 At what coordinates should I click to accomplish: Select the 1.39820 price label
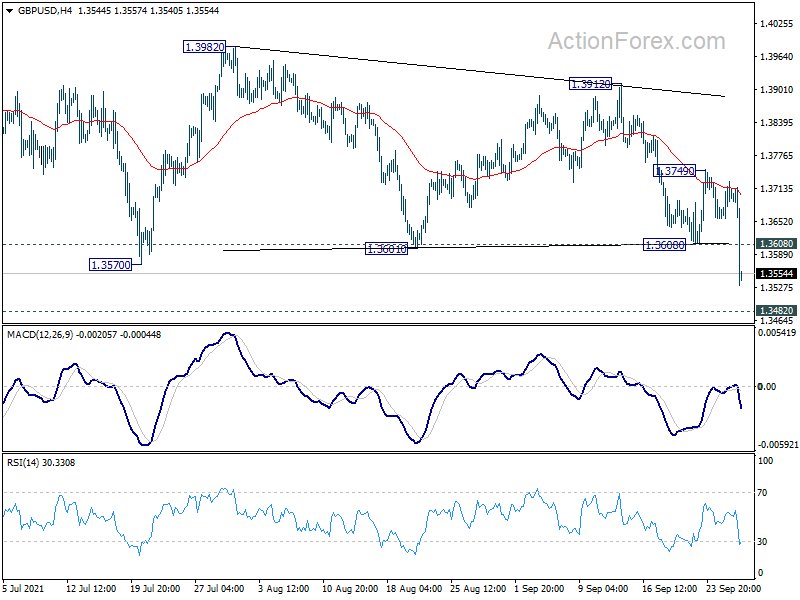click(204, 47)
